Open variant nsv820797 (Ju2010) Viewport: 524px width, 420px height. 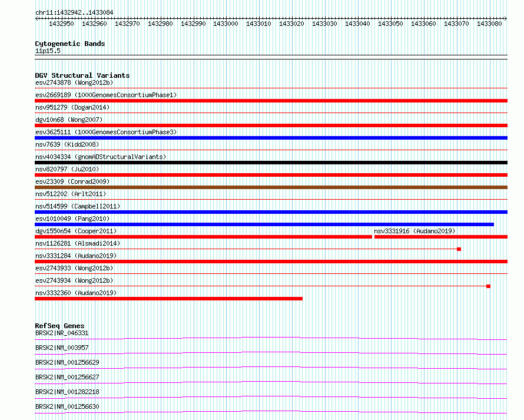click(67, 169)
